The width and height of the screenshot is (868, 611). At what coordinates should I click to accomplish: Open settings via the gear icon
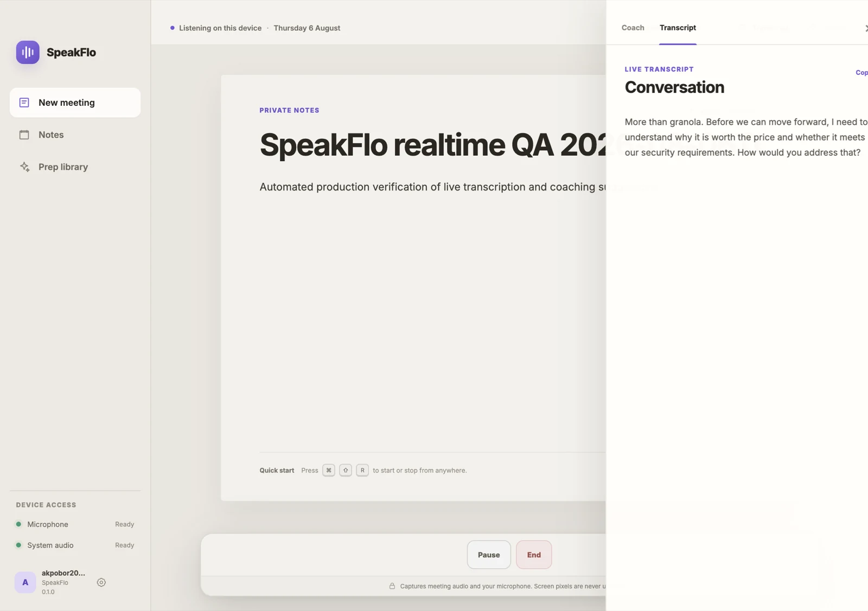[x=101, y=582]
